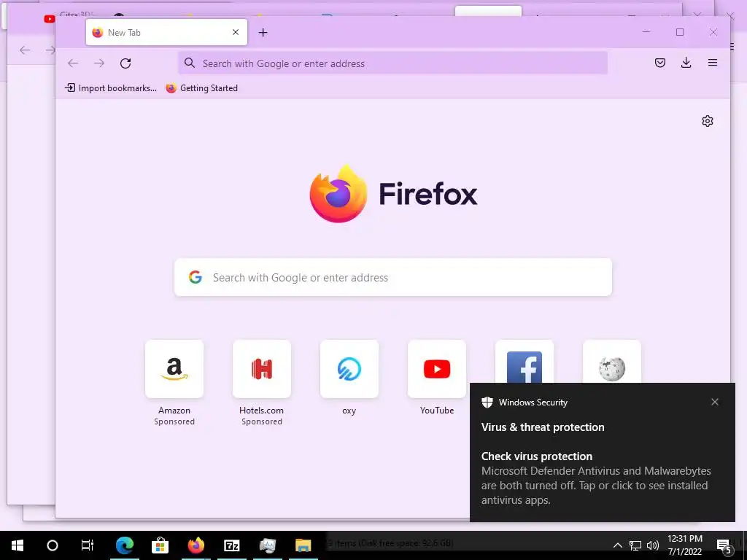Image resolution: width=747 pixels, height=560 pixels.
Task: Close the front Firefox window
Action: coord(713,32)
